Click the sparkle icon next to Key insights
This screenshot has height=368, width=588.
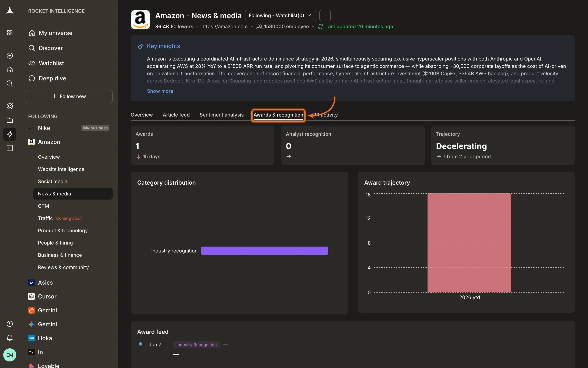140,46
